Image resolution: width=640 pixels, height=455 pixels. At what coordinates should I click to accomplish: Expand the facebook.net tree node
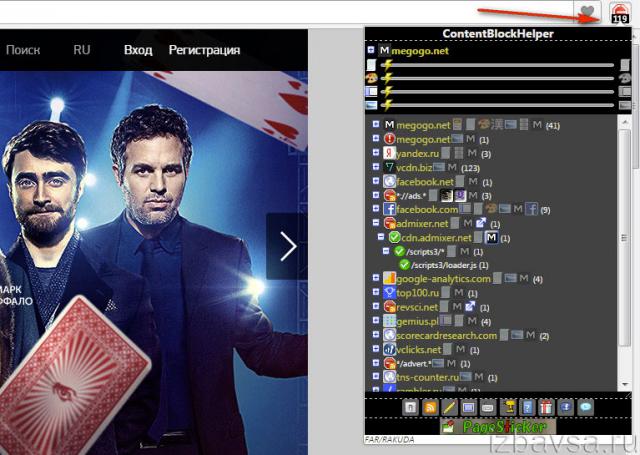point(376,180)
